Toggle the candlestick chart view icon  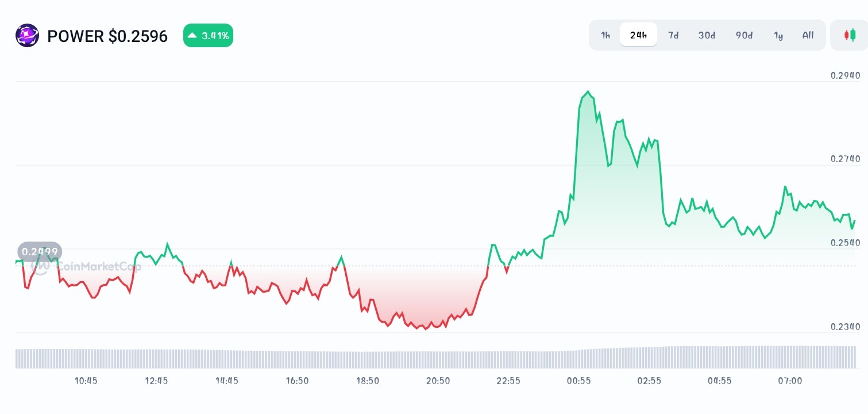click(849, 35)
